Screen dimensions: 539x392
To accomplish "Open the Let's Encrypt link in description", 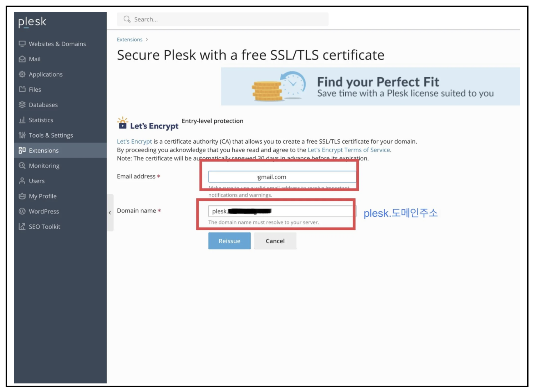I will click(x=134, y=141).
